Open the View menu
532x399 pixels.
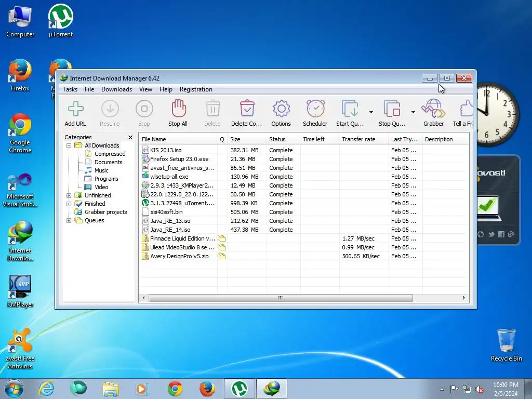[145, 89]
